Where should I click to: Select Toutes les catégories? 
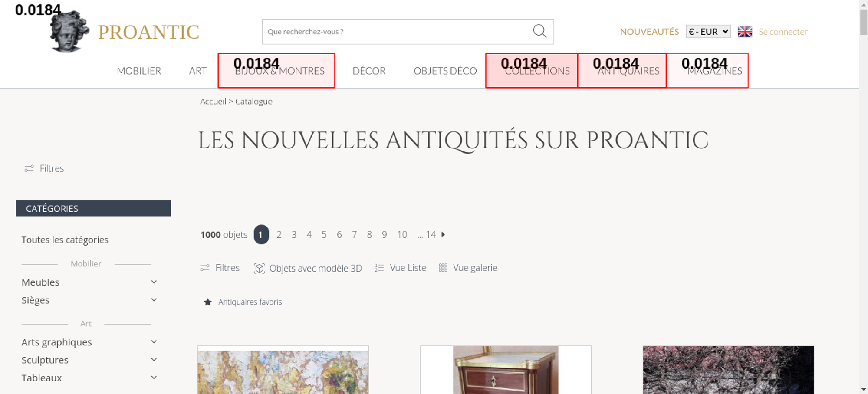[65, 240]
